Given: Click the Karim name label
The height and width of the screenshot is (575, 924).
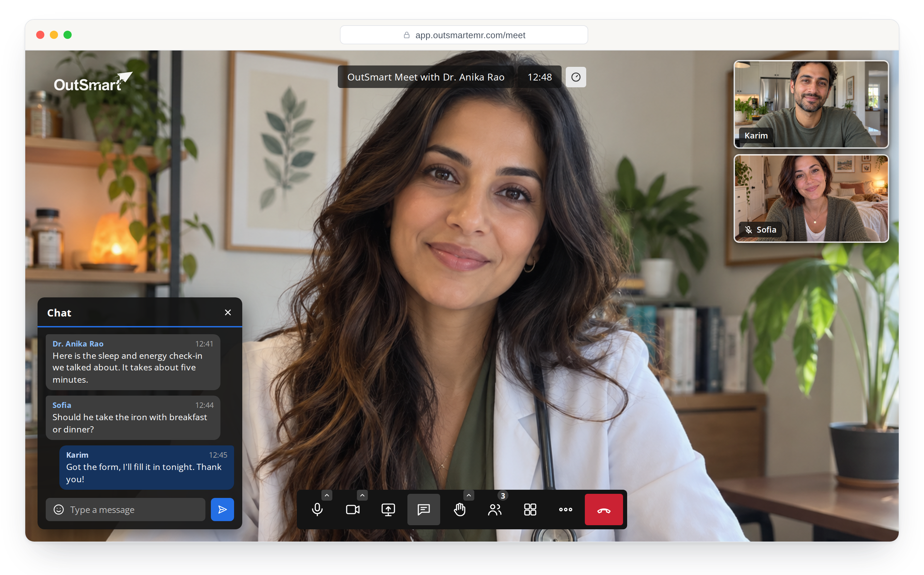Looking at the screenshot, I should [x=755, y=135].
